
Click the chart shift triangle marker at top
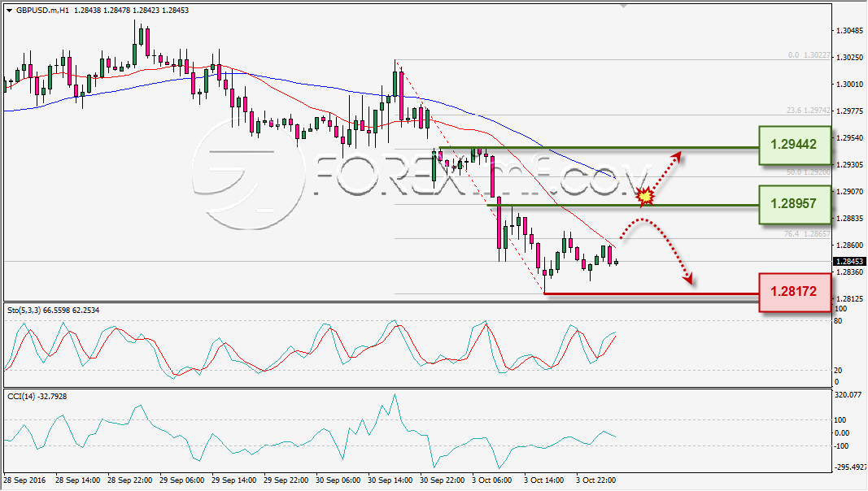click(624, 6)
